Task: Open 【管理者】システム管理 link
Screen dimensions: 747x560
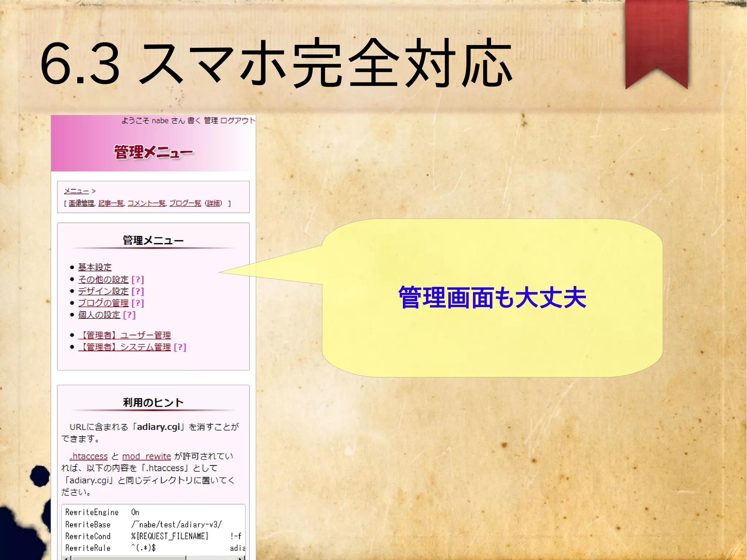Action: tap(124, 347)
